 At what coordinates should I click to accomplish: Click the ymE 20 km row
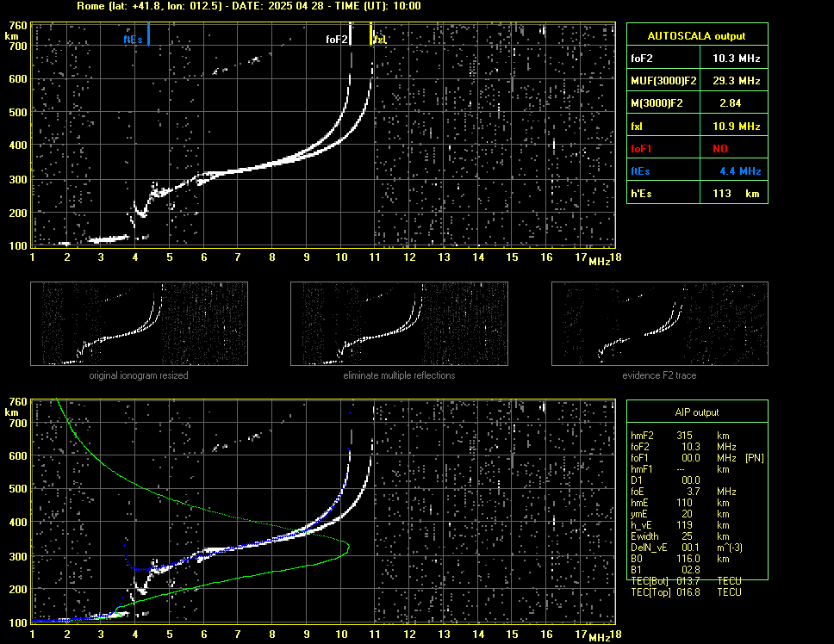pos(680,513)
